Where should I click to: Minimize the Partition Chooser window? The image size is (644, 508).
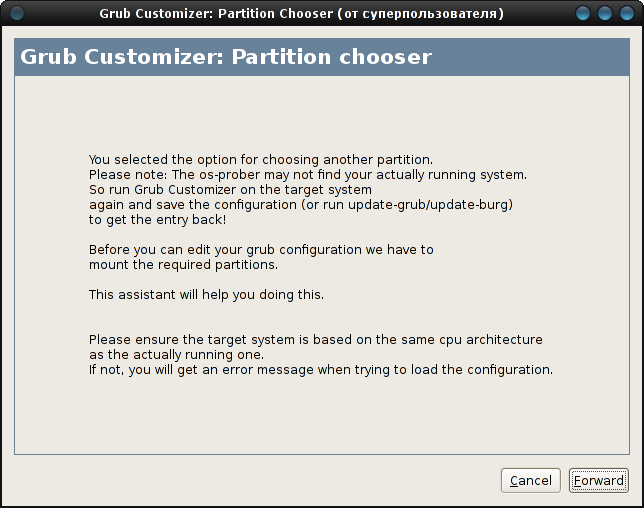pyautogui.click(x=582, y=13)
